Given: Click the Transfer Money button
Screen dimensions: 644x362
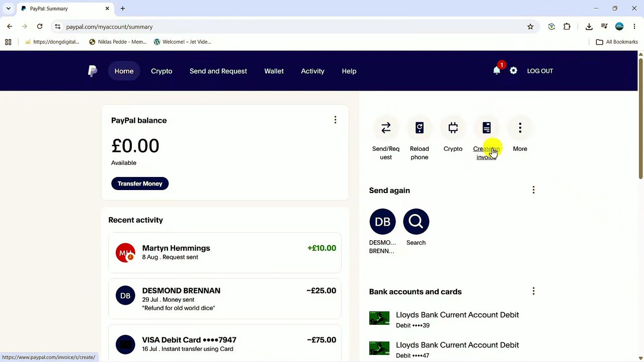Looking at the screenshot, I should 140,184.
